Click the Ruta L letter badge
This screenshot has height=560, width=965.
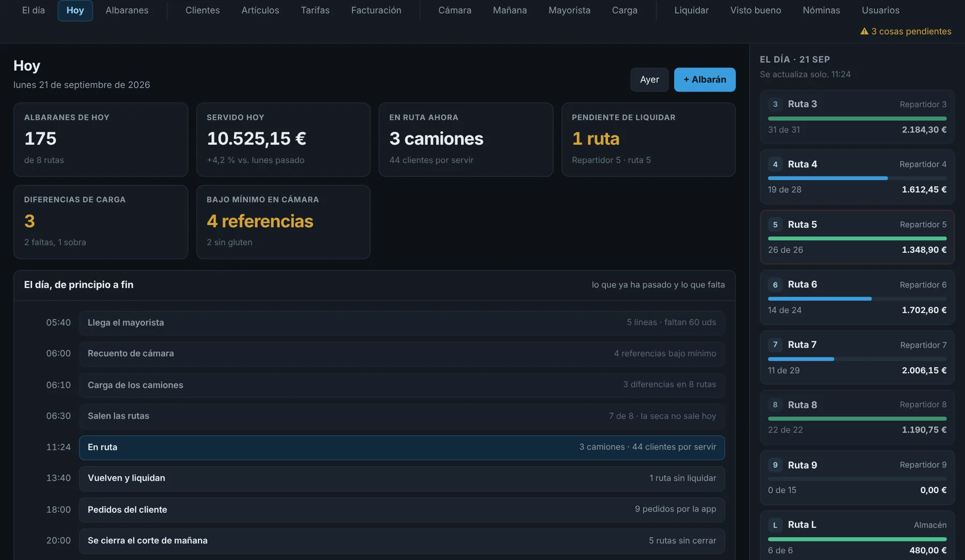(x=775, y=525)
